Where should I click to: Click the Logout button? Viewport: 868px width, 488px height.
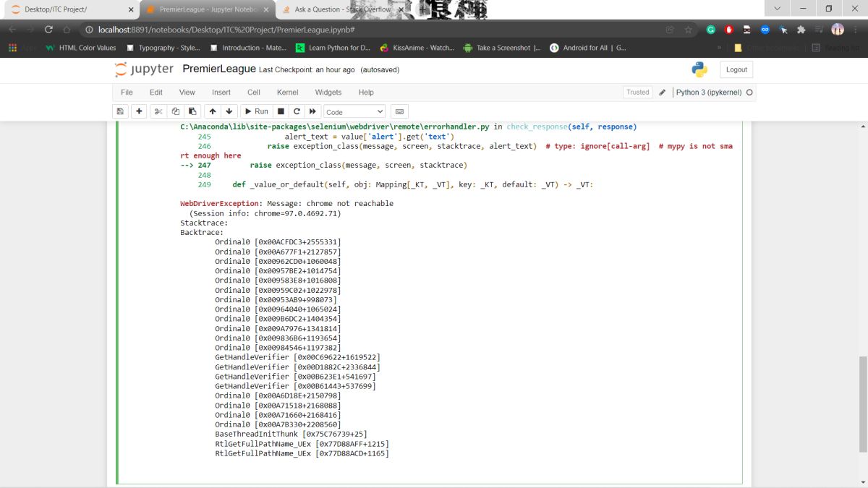(736, 69)
